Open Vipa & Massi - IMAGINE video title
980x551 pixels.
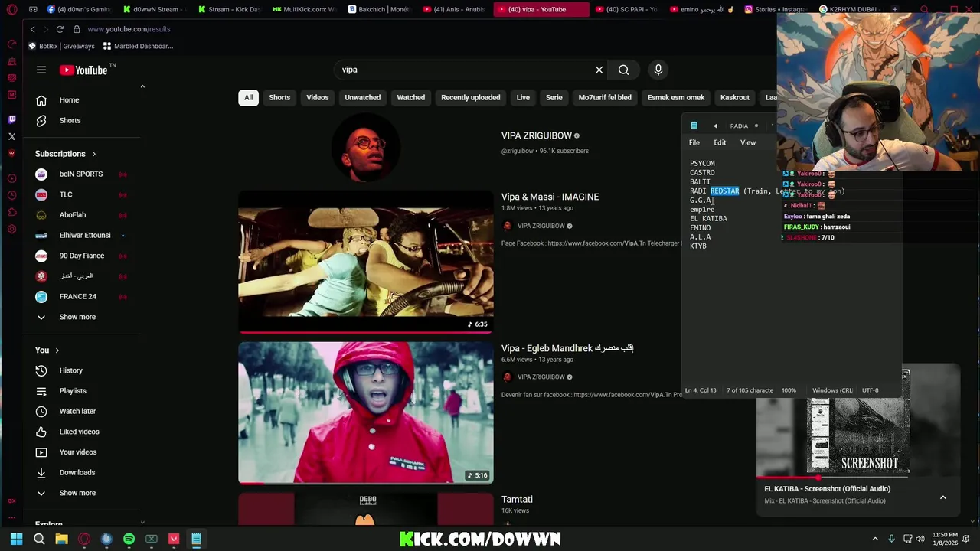tap(550, 197)
